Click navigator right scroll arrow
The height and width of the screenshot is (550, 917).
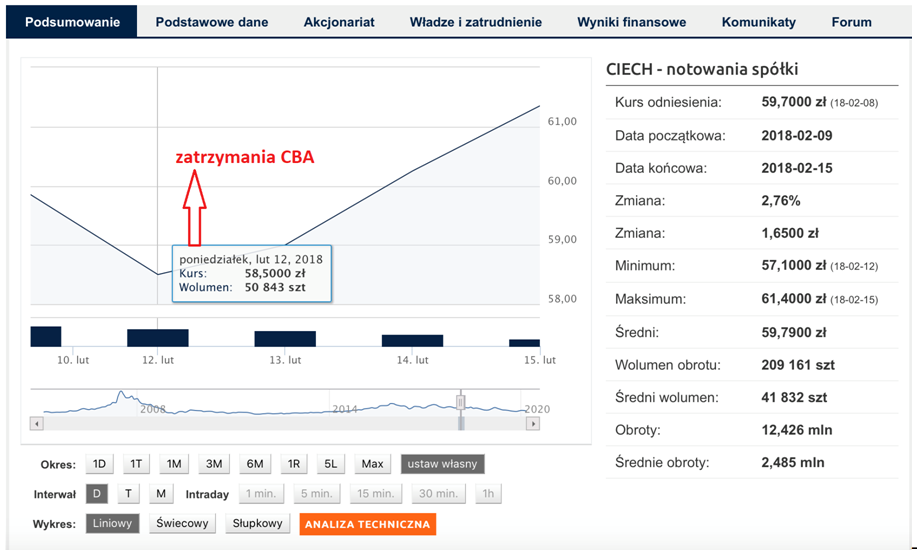(x=532, y=424)
